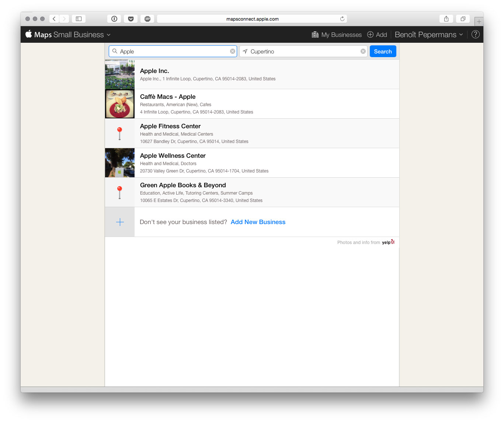Click "Health and Medical, Doctors" text
Image resolution: width=504 pixels, height=422 pixels.
pos(168,164)
